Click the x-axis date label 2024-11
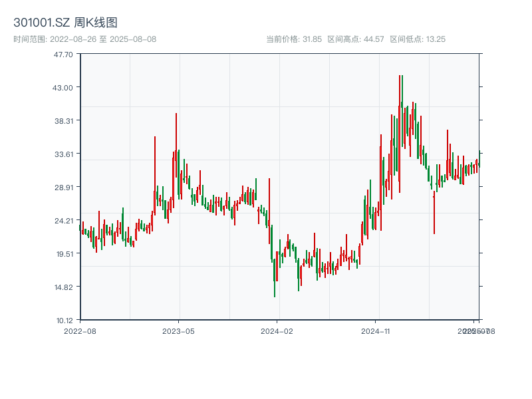 click(x=376, y=331)
